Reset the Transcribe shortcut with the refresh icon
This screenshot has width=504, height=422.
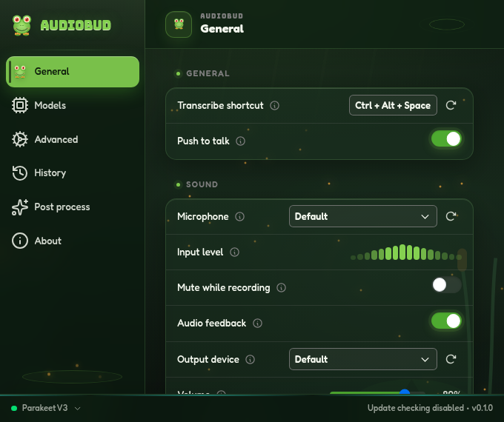pos(451,105)
